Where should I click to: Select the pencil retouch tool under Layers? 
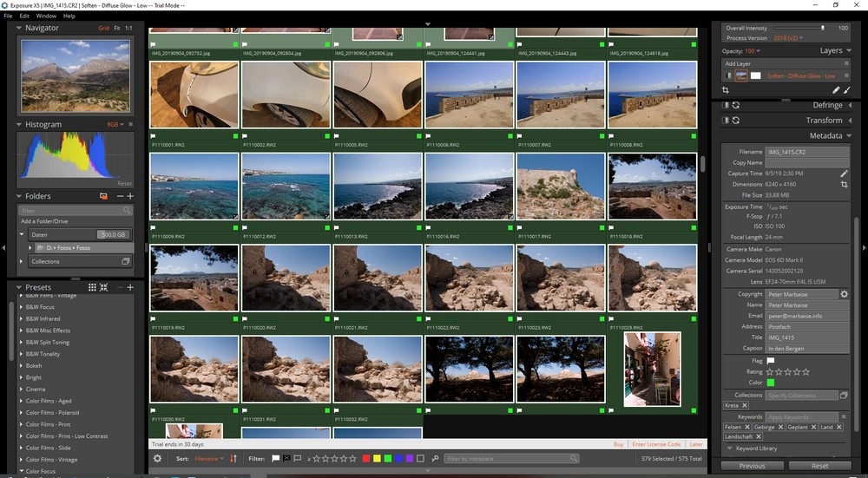836,89
